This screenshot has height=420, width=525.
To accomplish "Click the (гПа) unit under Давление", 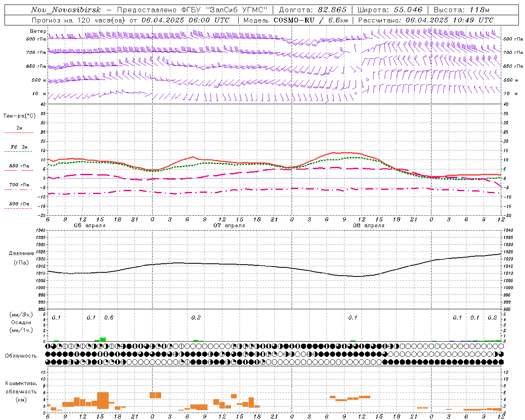I will coord(21,262).
